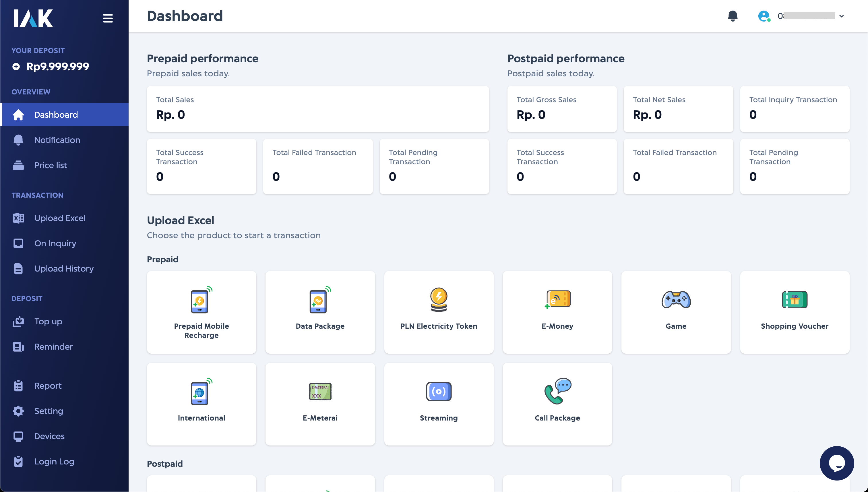Click the 'Upload Excel' section heading
Screen dimensions: 868x492
181,220
